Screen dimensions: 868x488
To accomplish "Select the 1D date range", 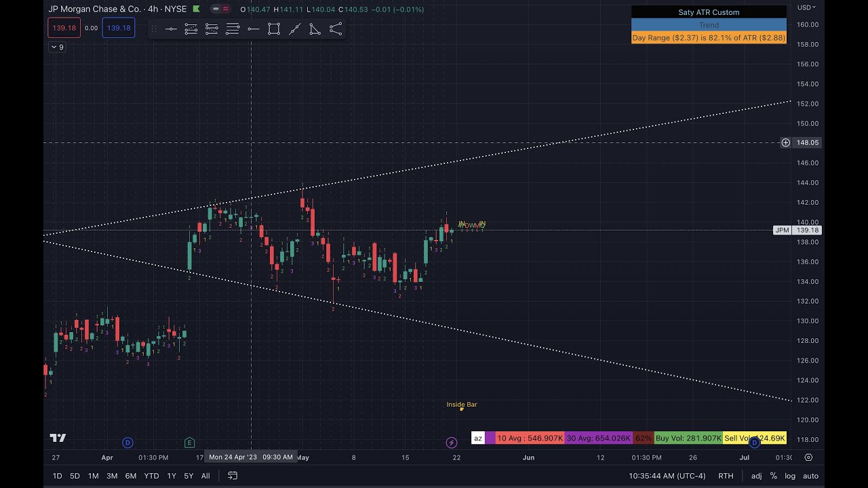I will click(x=58, y=476).
